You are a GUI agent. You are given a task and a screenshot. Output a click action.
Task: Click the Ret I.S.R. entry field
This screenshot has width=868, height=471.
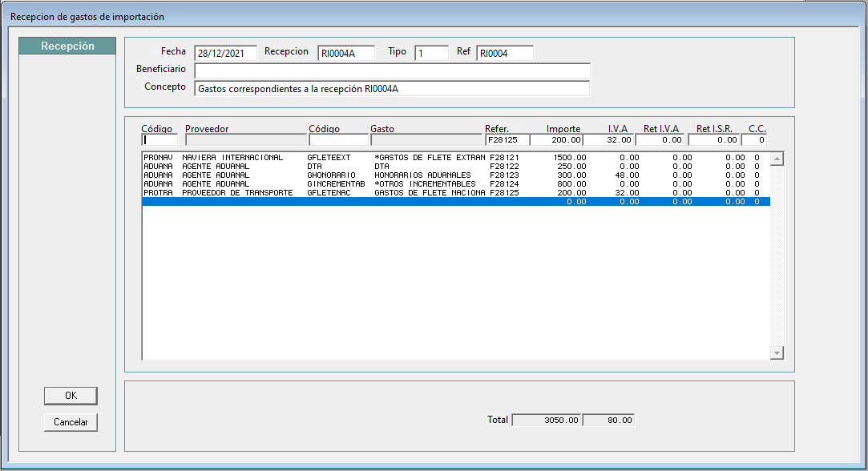pos(714,140)
